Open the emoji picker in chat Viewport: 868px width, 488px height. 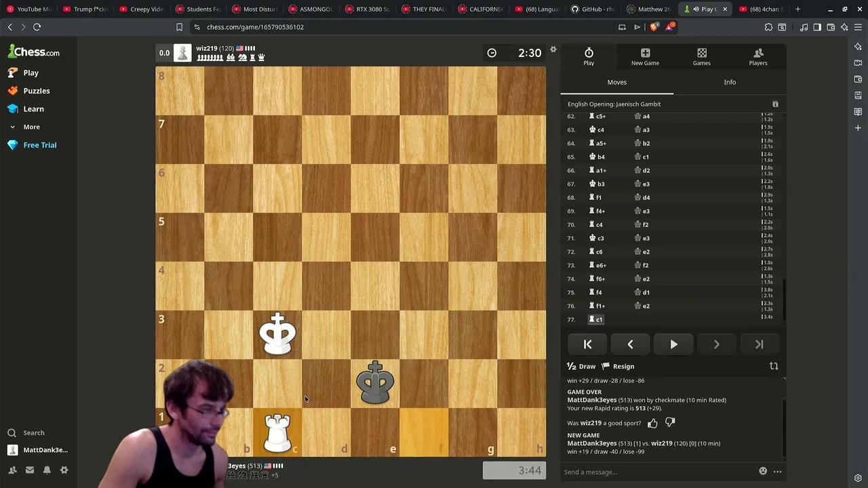763,472
